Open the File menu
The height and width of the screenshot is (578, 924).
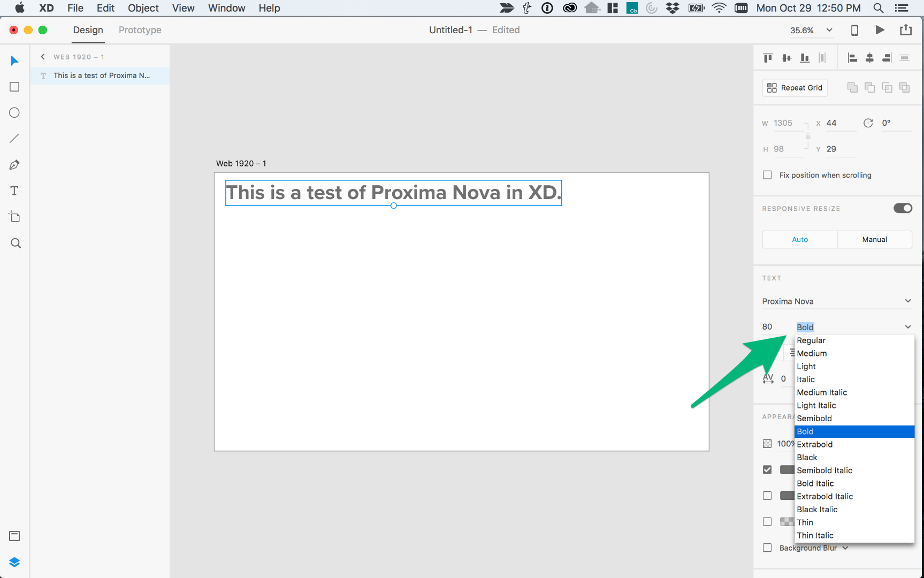pyautogui.click(x=75, y=8)
